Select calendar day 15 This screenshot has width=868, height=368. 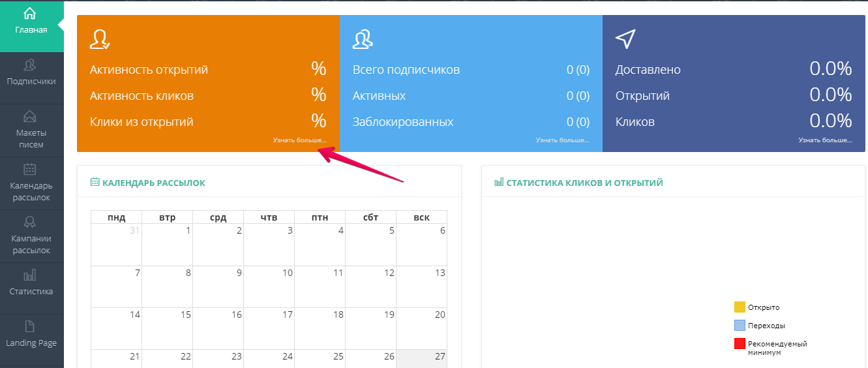coord(167,328)
